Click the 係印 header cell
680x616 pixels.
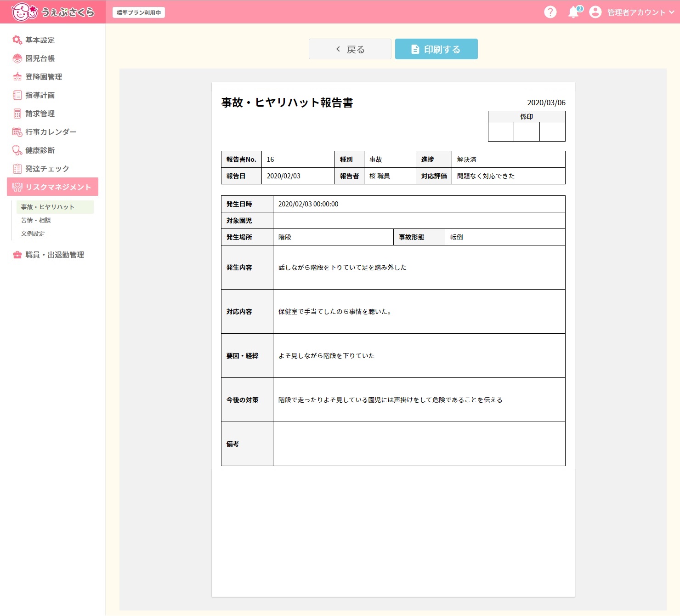tap(527, 117)
